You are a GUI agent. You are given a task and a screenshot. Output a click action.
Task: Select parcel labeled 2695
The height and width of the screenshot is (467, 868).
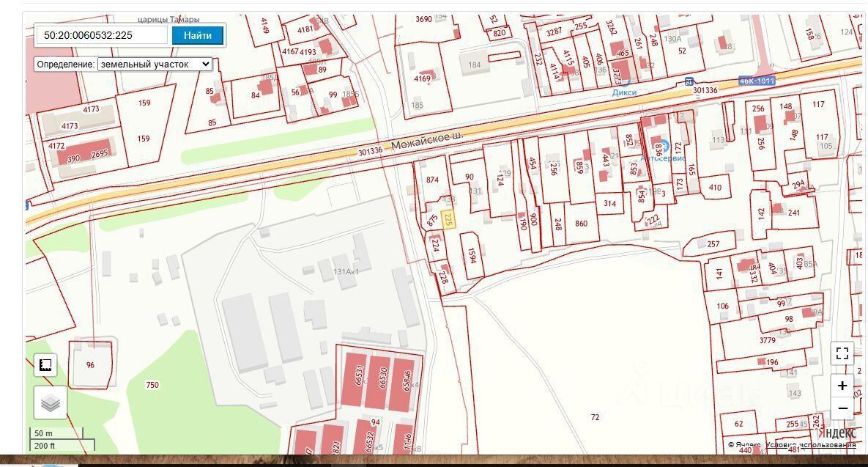pyautogui.click(x=100, y=154)
